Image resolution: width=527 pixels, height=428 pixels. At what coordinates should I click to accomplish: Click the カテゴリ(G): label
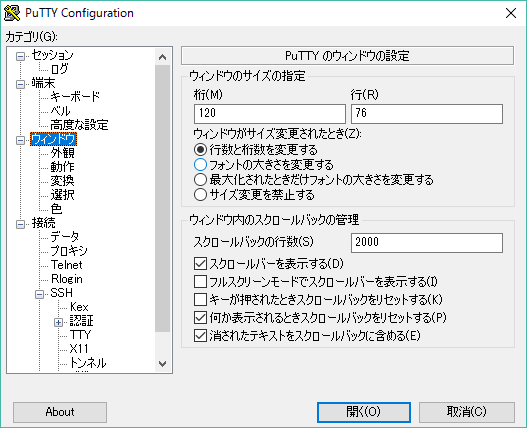tap(32, 37)
